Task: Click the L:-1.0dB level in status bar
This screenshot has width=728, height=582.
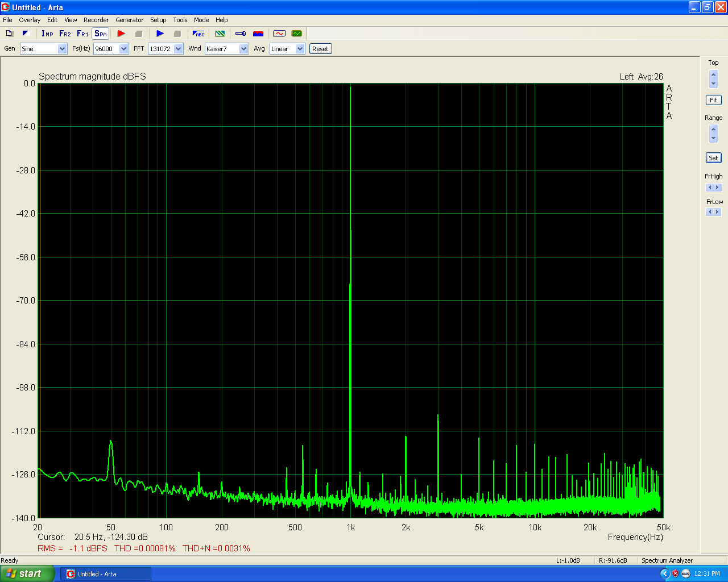Action: pos(568,560)
